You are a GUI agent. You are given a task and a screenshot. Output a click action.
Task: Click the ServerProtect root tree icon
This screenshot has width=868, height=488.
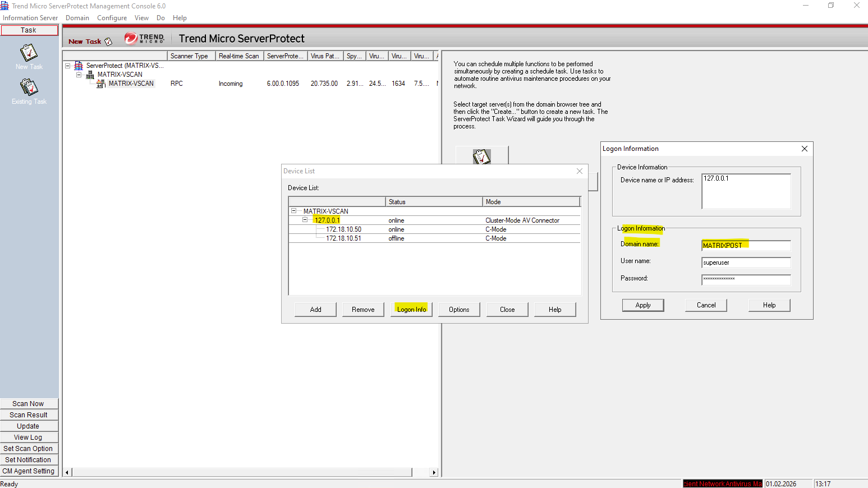pos(79,66)
